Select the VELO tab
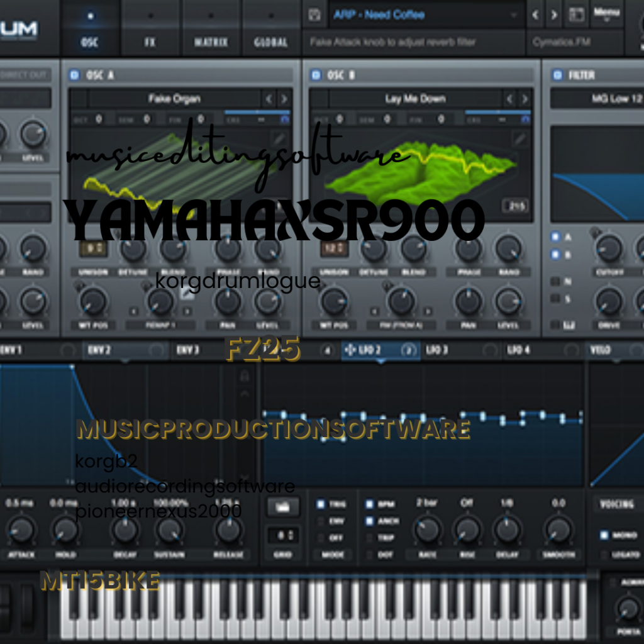 pos(615,350)
